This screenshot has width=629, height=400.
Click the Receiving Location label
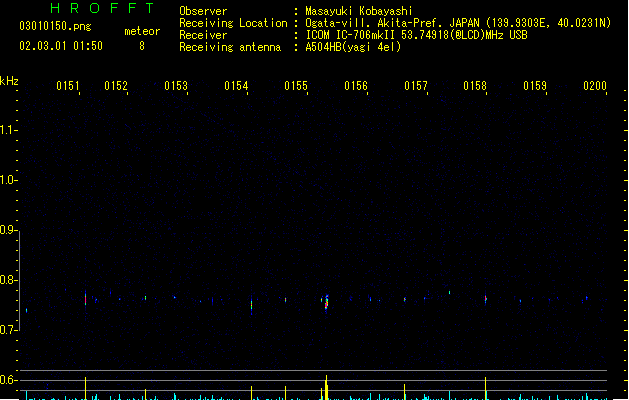pos(233,23)
